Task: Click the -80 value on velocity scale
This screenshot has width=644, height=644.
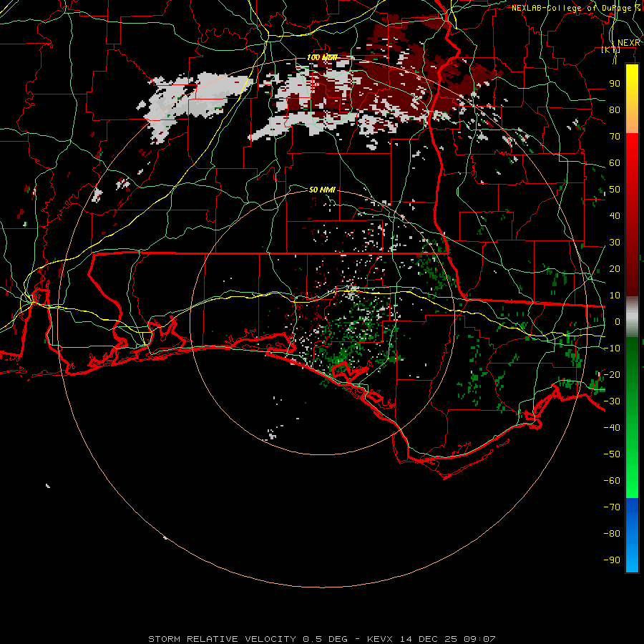Action: [x=612, y=534]
